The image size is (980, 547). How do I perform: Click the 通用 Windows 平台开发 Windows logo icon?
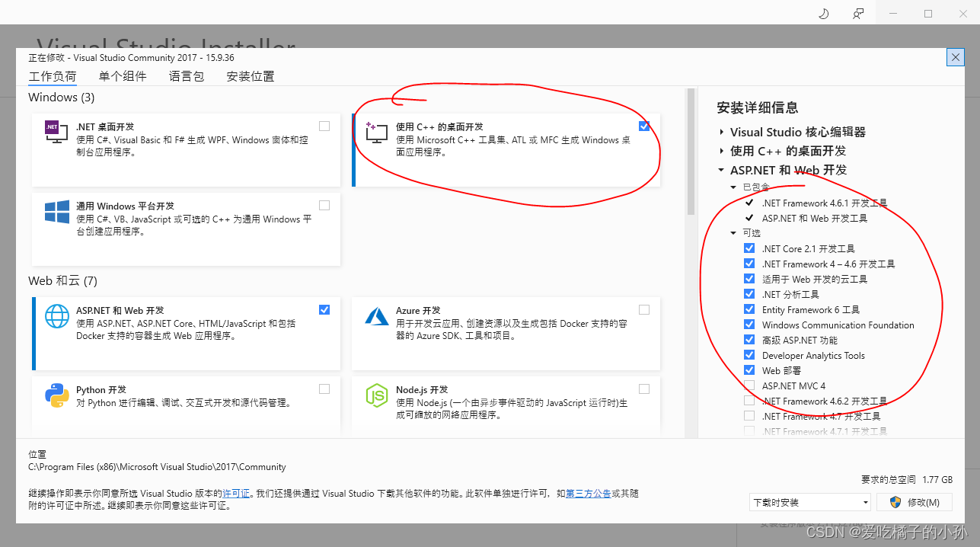(56, 213)
